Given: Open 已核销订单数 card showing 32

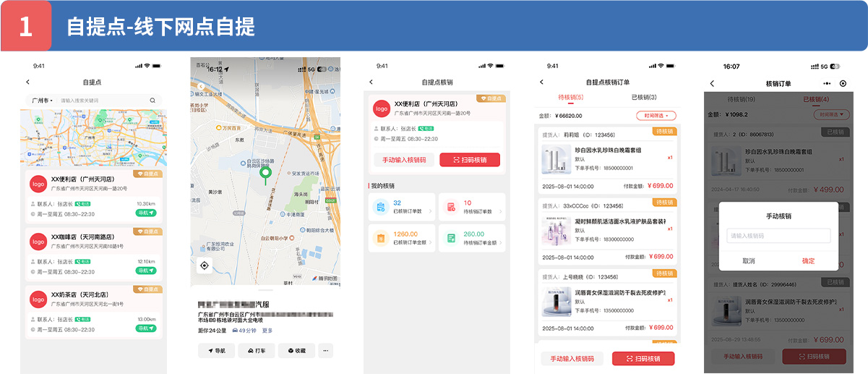Looking at the screenshot, I should (402, 207).
